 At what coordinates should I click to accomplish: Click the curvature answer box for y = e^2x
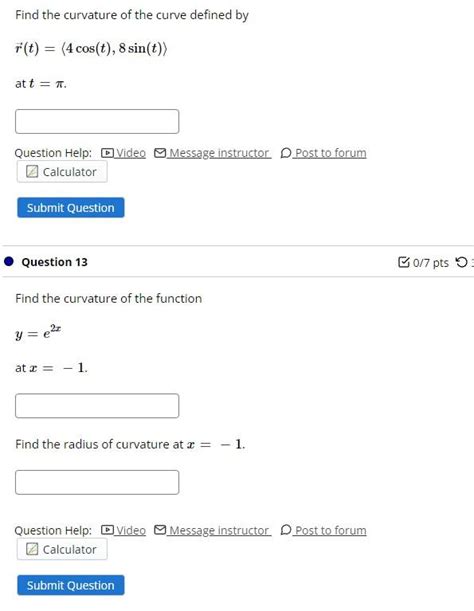click(97, 406)
